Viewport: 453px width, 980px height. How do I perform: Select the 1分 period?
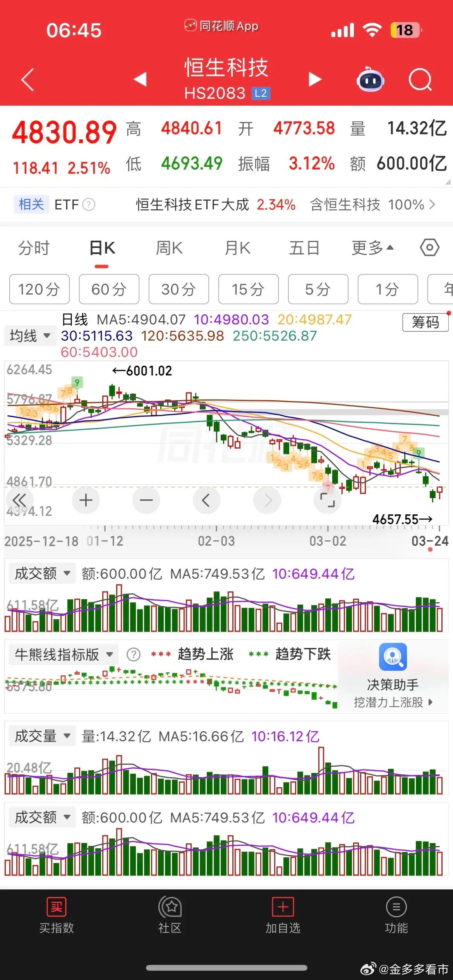[x=388, y=289]
